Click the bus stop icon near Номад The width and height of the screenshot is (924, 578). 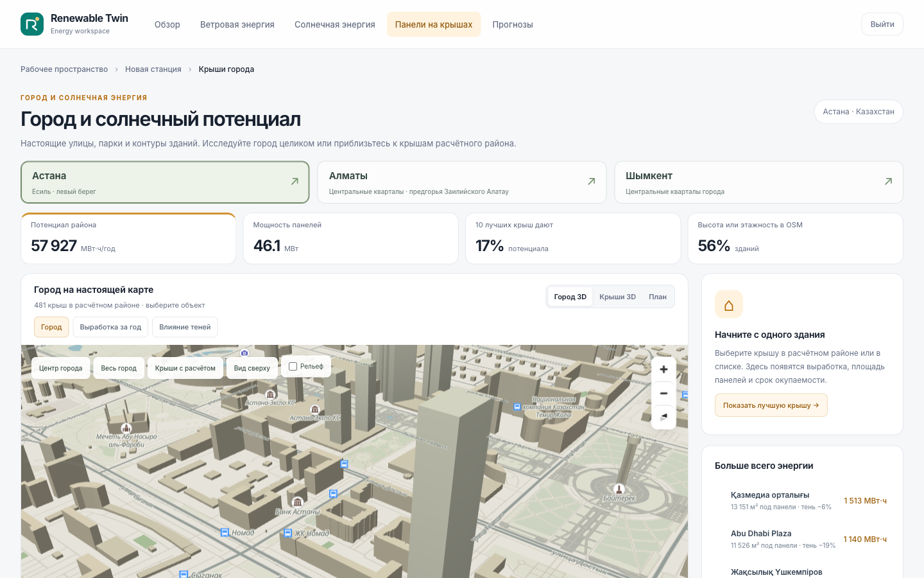[225, 532]
